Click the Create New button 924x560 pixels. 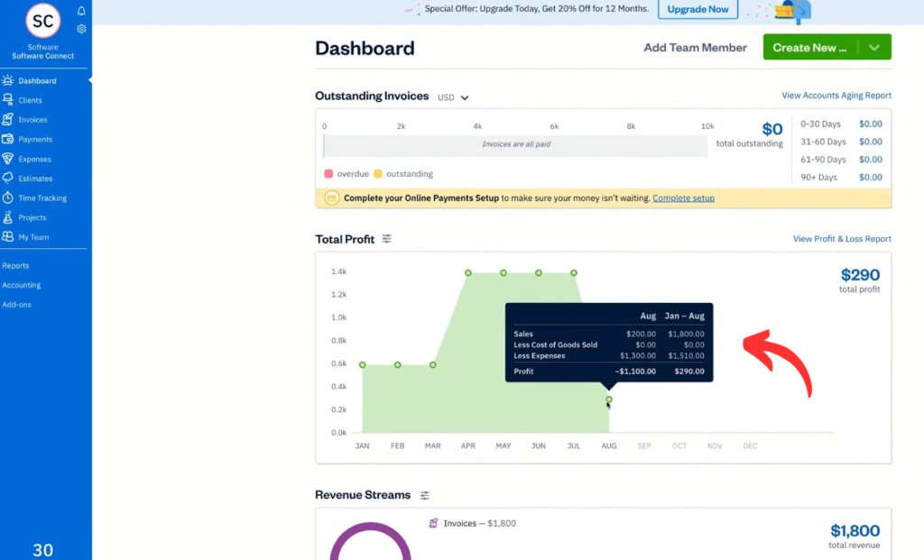[809, 47]
